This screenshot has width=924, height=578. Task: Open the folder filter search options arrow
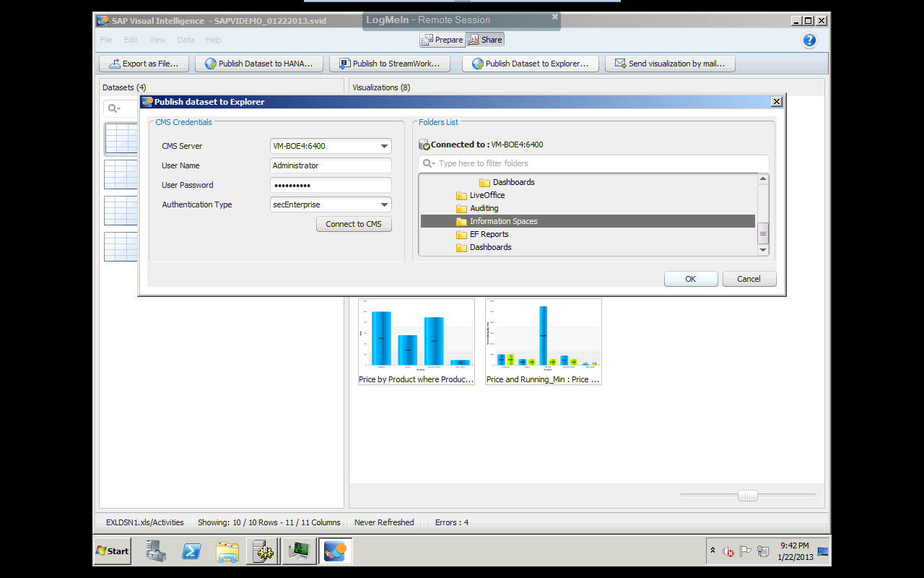[x=433, y=164]
